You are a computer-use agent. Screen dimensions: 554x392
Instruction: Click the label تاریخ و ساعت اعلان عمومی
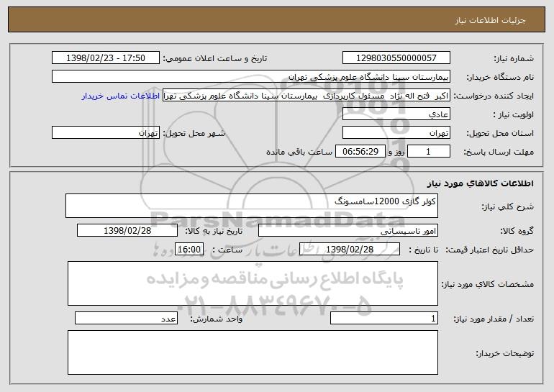tap(215, 59)
